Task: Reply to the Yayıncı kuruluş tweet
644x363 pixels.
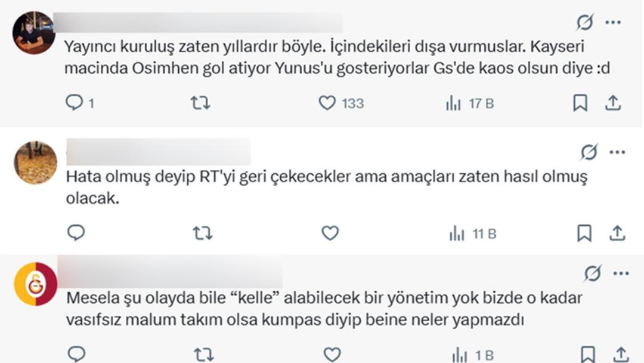Action: 75,103
